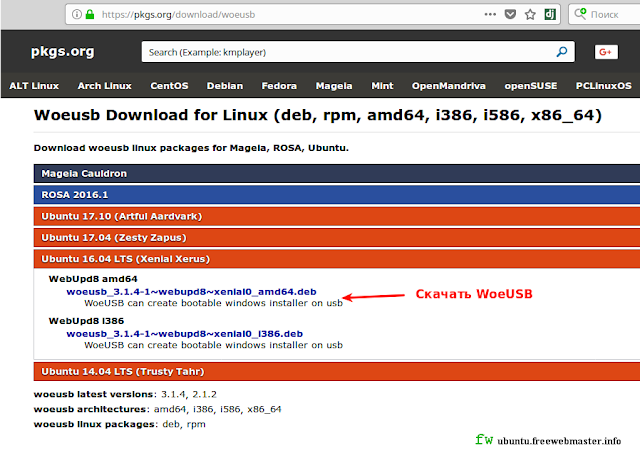Open the PCLinuxOS menu item
640x453 pixels.
(604, 86)
